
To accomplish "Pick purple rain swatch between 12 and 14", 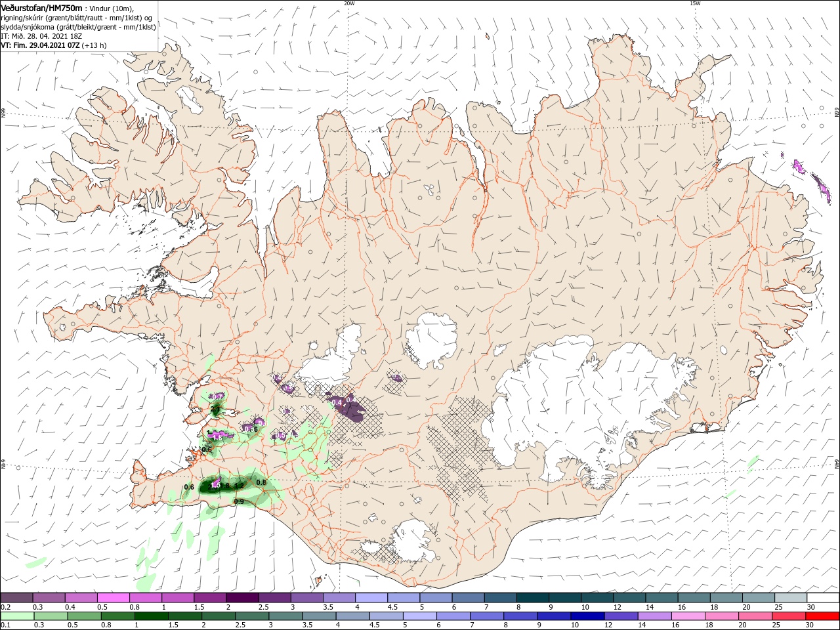I will (621, 616).
